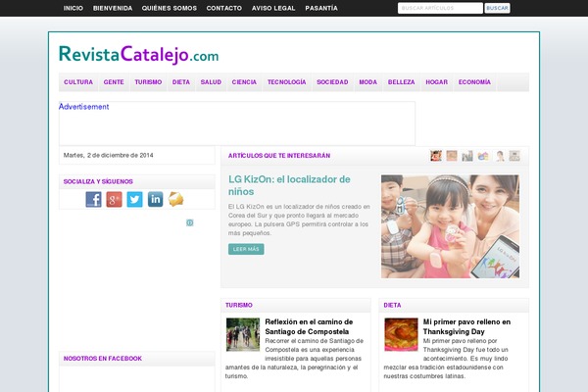Open the Bienvenida page
Screen dimensions: 588x392
[113, 8]
